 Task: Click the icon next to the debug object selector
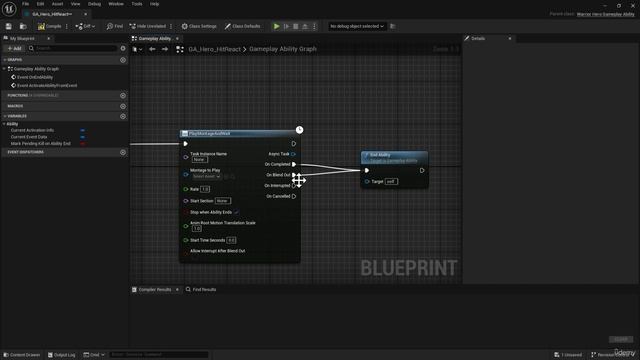tap(393, 26)
